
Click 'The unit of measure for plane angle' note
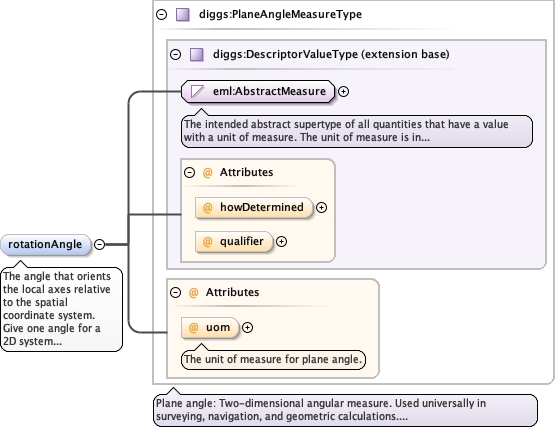click(273, 359)
